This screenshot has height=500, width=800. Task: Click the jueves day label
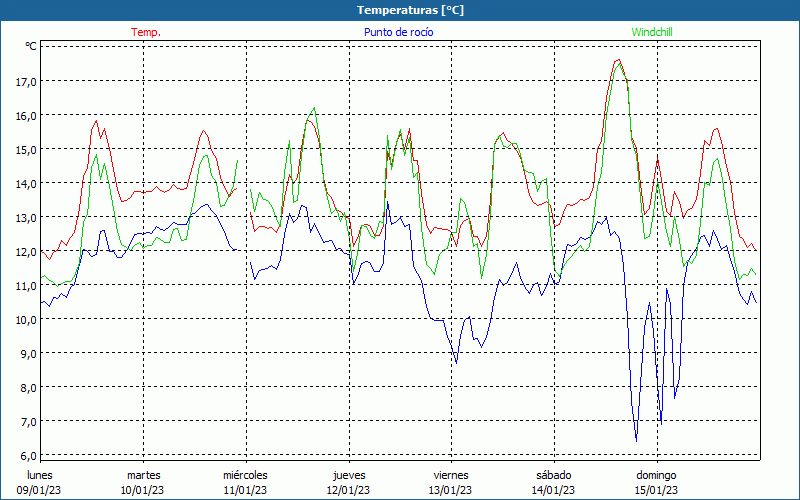[x=349, y=475]
